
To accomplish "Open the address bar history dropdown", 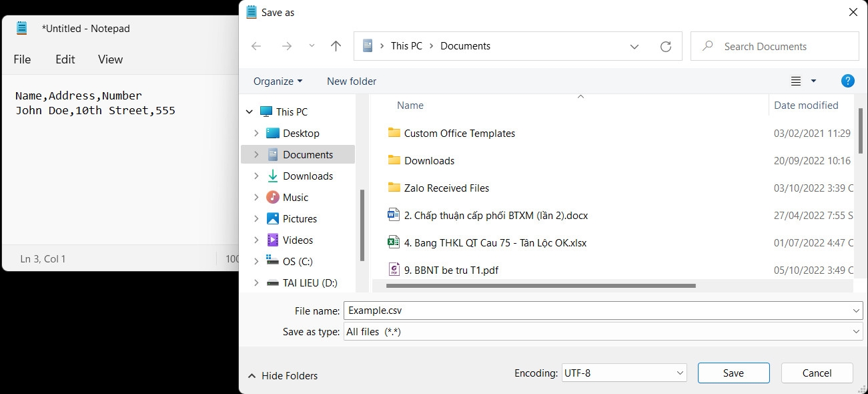I will (634, 47).
